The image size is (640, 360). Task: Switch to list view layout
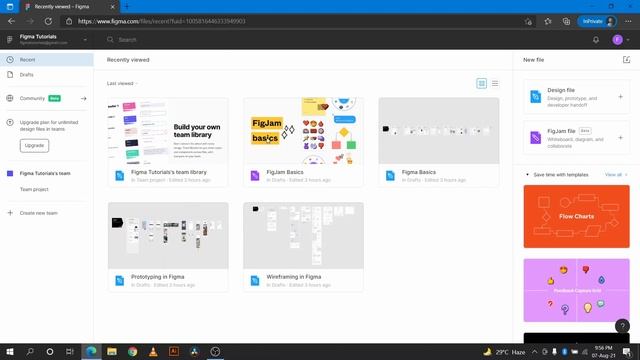[495, 83]
